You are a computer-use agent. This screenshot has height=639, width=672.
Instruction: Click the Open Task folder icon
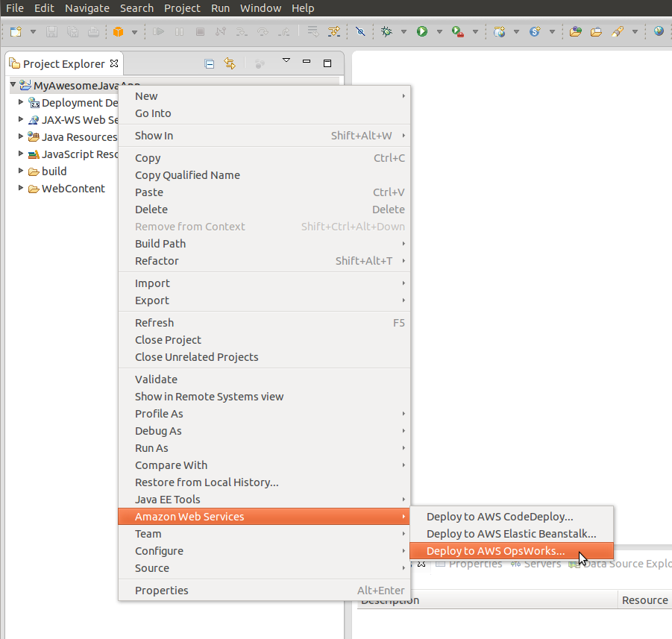(596, 32)
